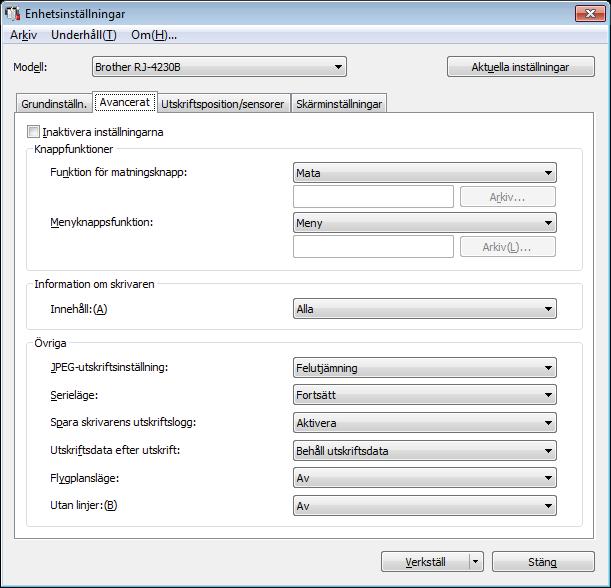This screenshot has height=588, width=611.
Task: Expand the Flygplansläge dropdown
Action: 425,478
